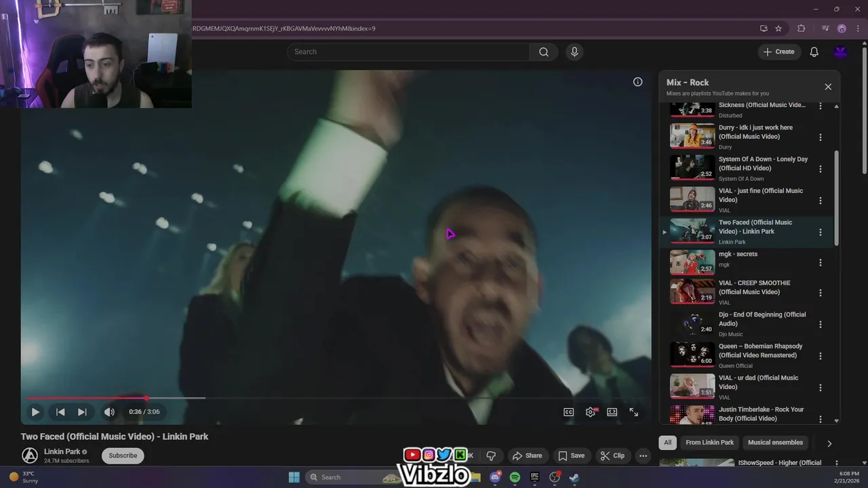
Task: Start voice search with microphone
Action: pyautogui.click(x=574, y=52)
